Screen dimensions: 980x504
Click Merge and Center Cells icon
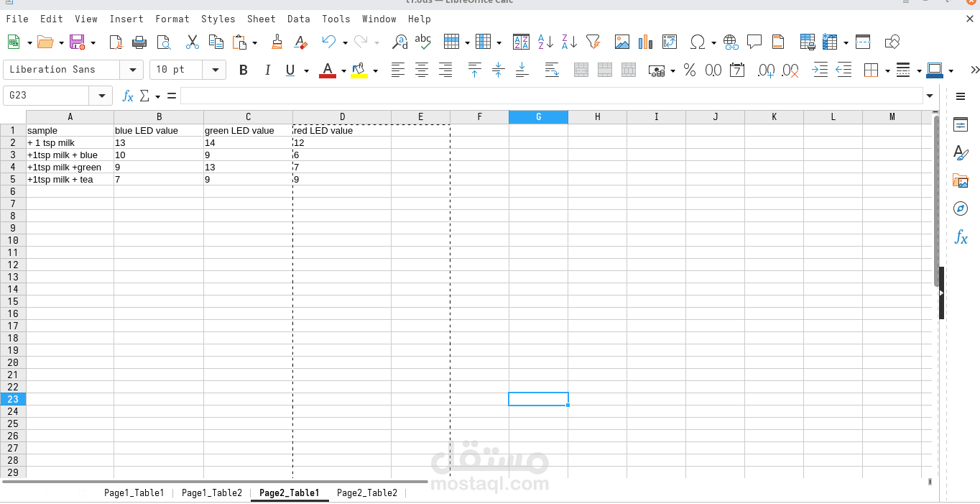click(x=581, y=70)
